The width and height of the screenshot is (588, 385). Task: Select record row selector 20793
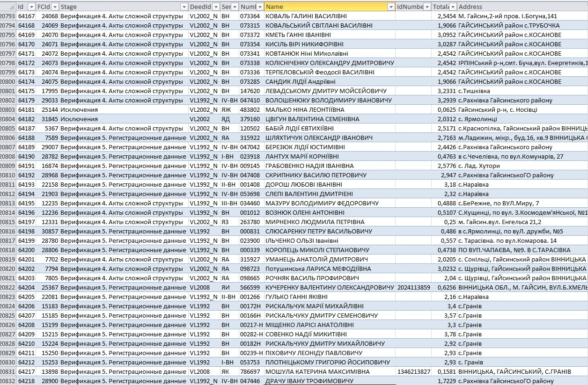[7, 16]
